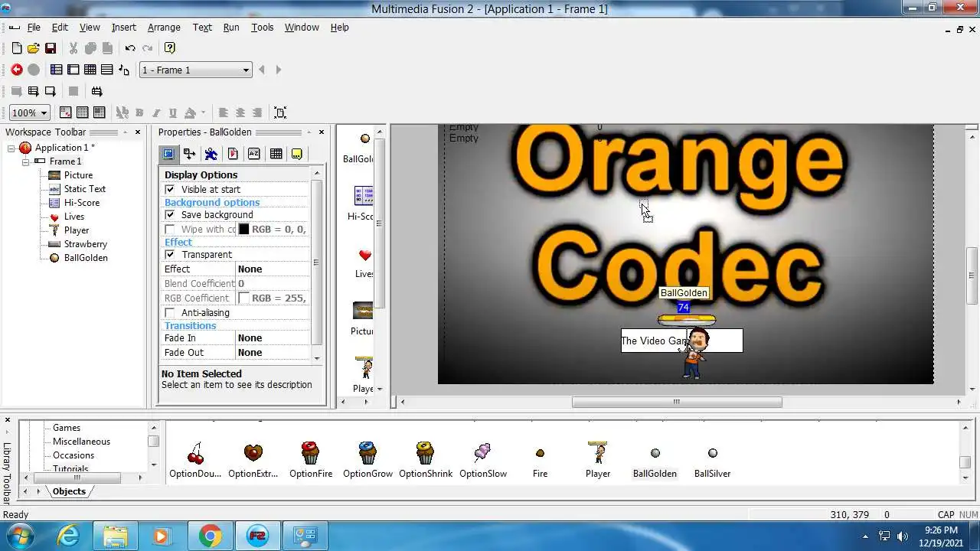Select BallGolden in the workspace tree

click(85, 258)
